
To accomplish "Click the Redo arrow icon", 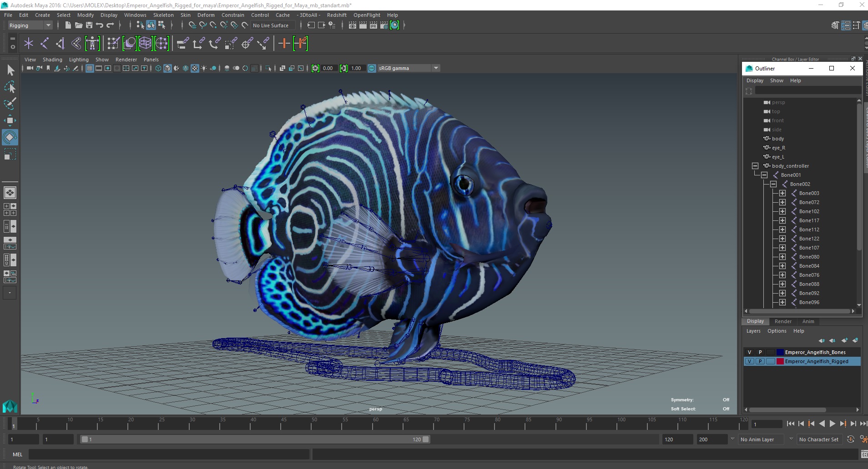I will (110, 25).
